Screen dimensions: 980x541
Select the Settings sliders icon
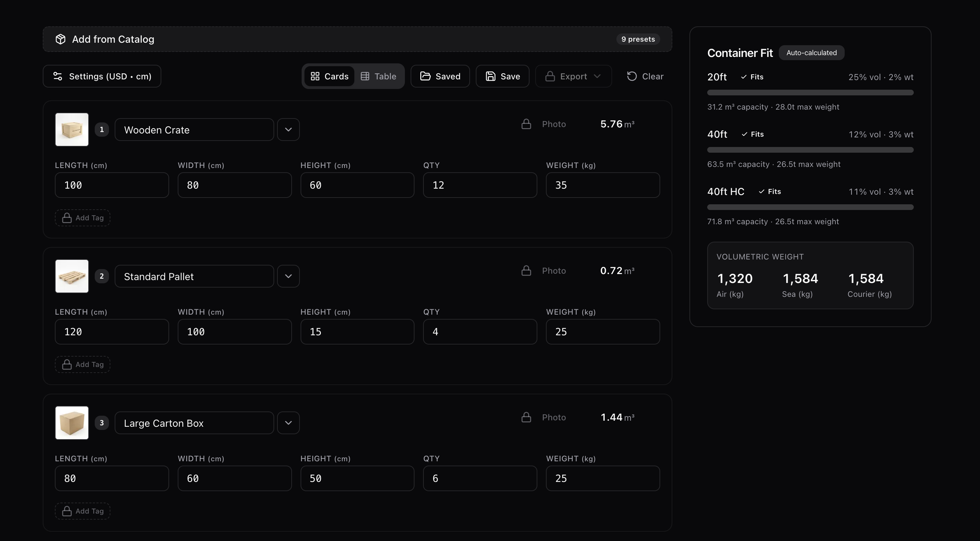coord(57,76)
